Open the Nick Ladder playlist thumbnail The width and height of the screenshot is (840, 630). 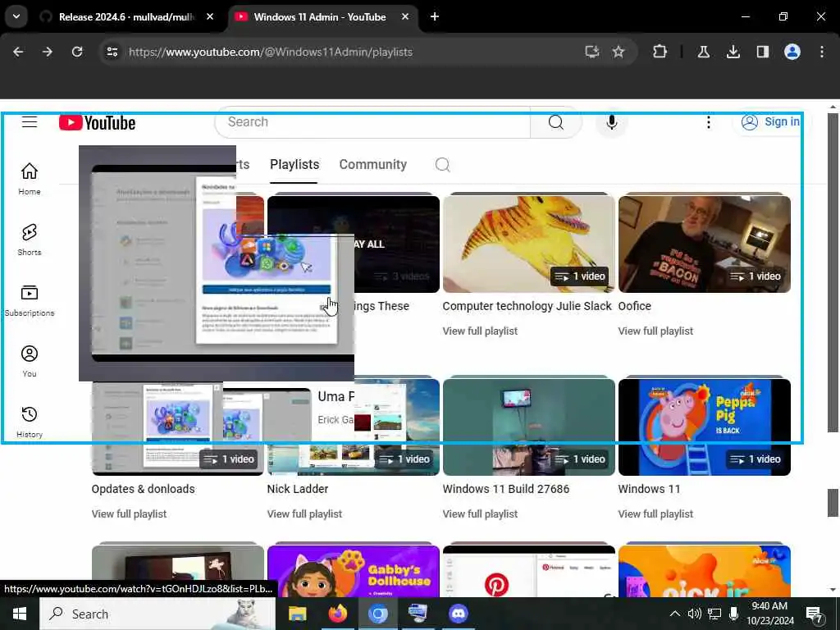354,427
